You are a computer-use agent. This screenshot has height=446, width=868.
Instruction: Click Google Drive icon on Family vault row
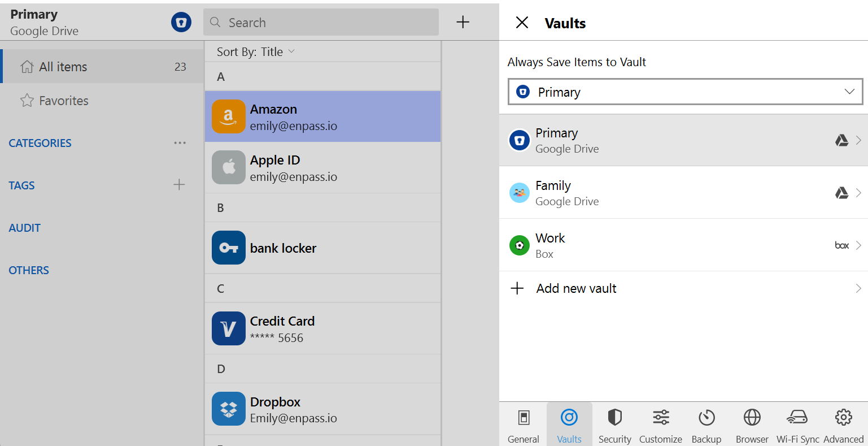click(x=841, y=193)
